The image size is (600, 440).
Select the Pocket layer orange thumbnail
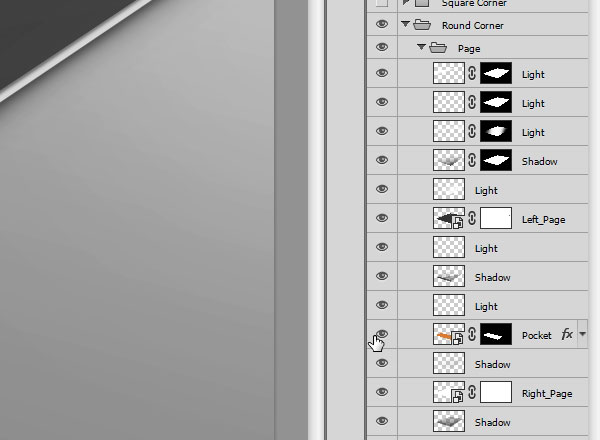point(449,334)
